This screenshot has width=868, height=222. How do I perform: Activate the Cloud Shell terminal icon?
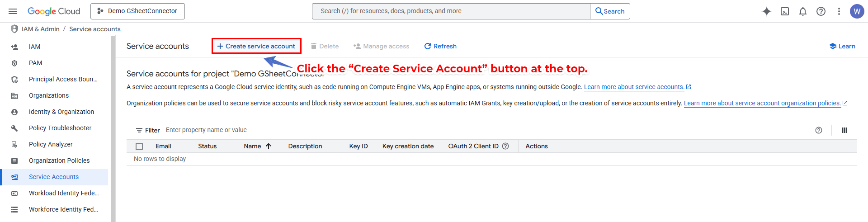785,11
